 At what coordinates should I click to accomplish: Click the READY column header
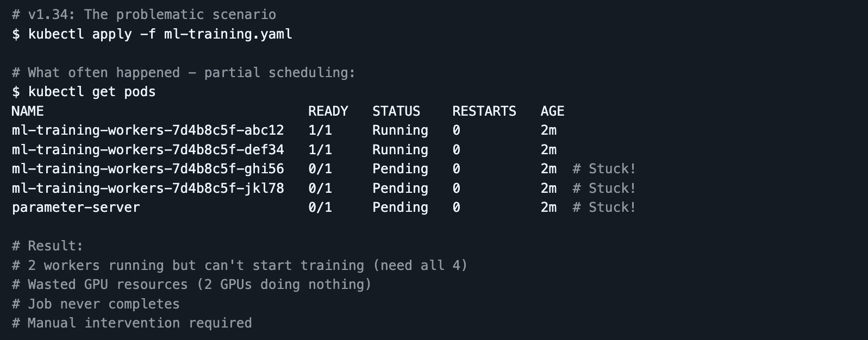pyautogui.click(x=328, y=111)
